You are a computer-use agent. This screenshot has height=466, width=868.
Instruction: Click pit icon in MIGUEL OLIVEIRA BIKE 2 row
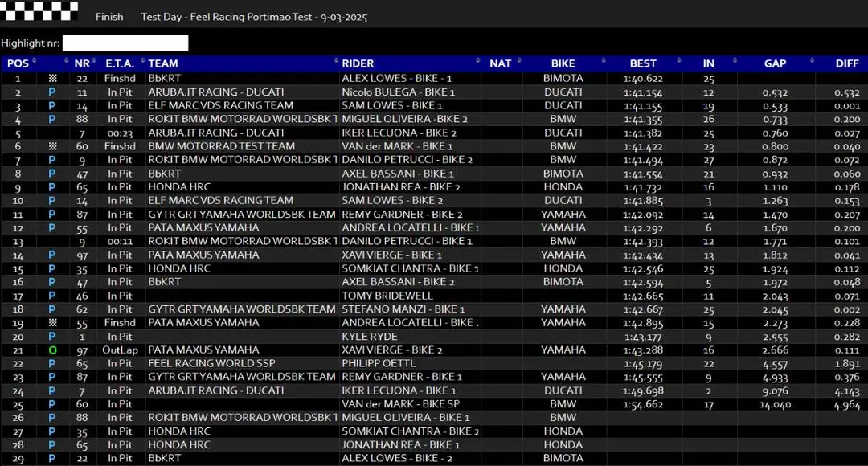[x=52, y=119]
